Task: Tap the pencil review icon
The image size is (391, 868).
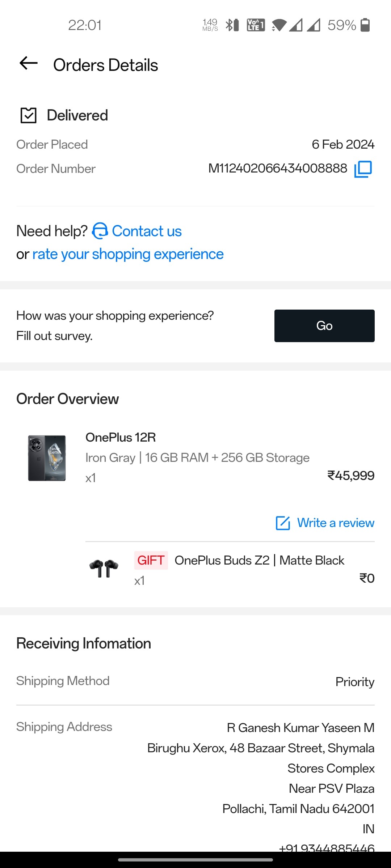Action: click(283, 523)
